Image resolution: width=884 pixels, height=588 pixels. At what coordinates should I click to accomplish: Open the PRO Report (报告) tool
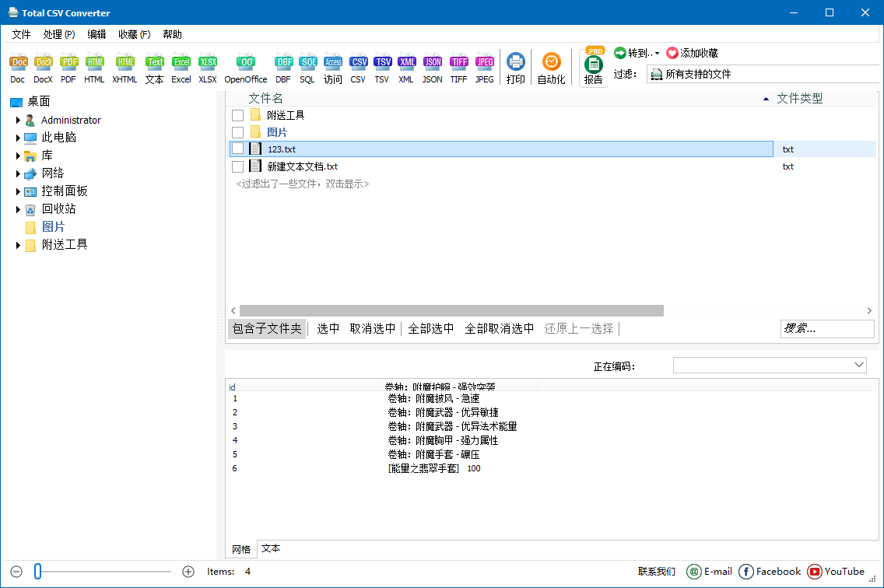[x=594, y=67]
